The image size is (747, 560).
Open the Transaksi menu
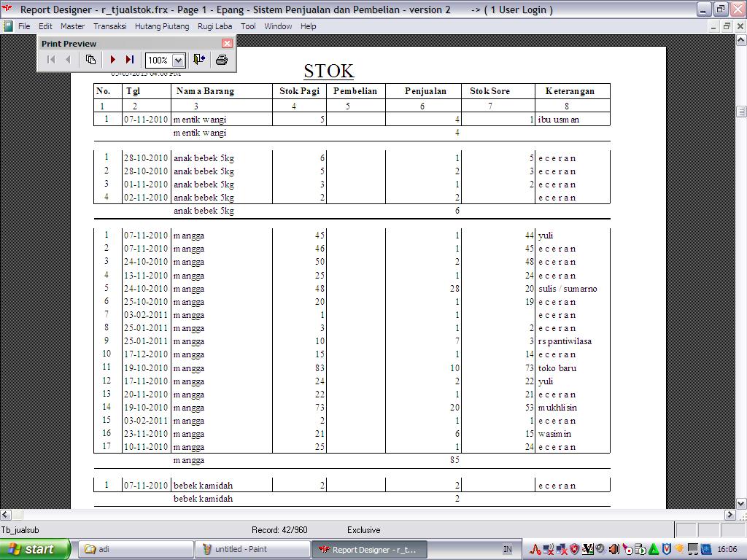(x=109, y=26)
